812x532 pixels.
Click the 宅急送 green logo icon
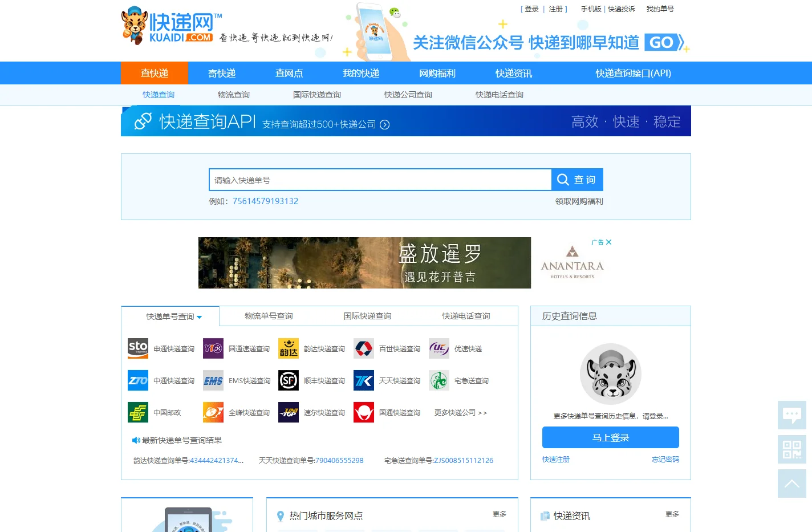point(439,380)
